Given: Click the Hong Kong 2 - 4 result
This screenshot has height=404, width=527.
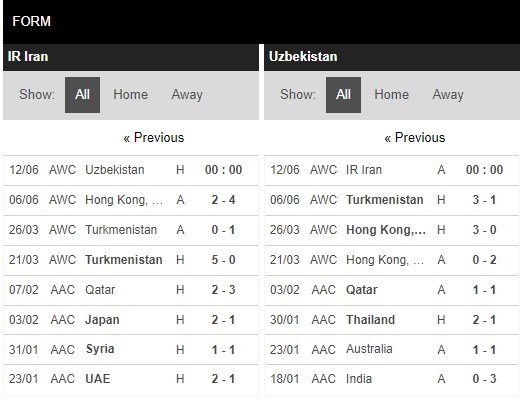Looking at the screenshot, I should tap(224, 200).
